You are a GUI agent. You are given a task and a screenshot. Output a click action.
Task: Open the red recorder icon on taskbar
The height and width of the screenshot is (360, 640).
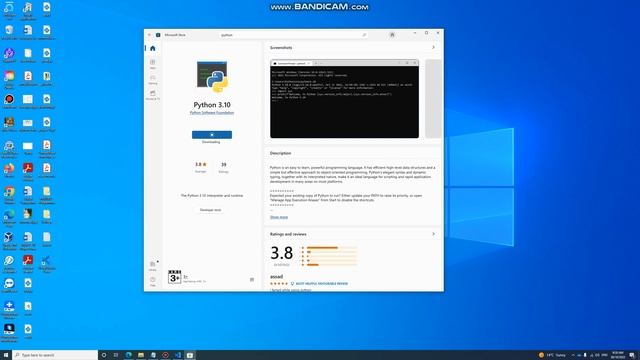pyautogui.click(x=165, y=355)
